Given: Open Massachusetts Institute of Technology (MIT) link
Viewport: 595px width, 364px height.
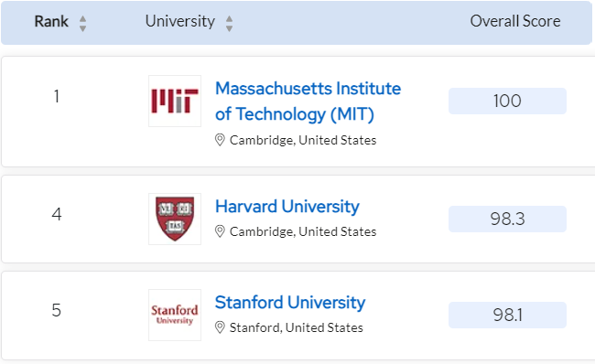Looking at the screenshot, I should coord(308,102).
